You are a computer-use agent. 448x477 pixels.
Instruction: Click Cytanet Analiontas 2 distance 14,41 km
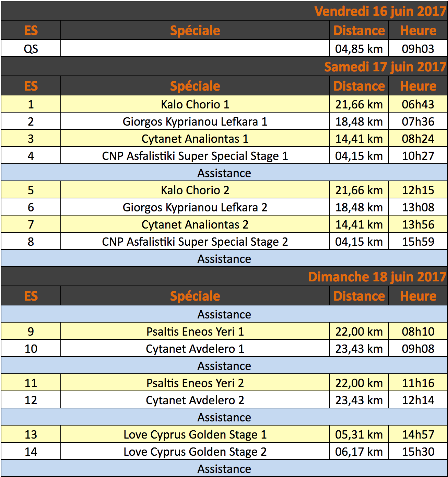point(359,224)
